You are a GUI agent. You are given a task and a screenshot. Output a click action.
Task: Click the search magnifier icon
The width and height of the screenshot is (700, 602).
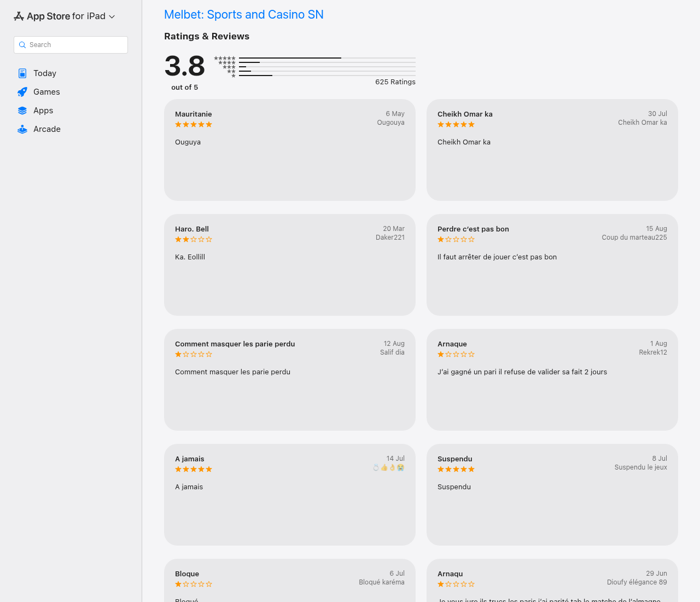[x=22, y=45]
